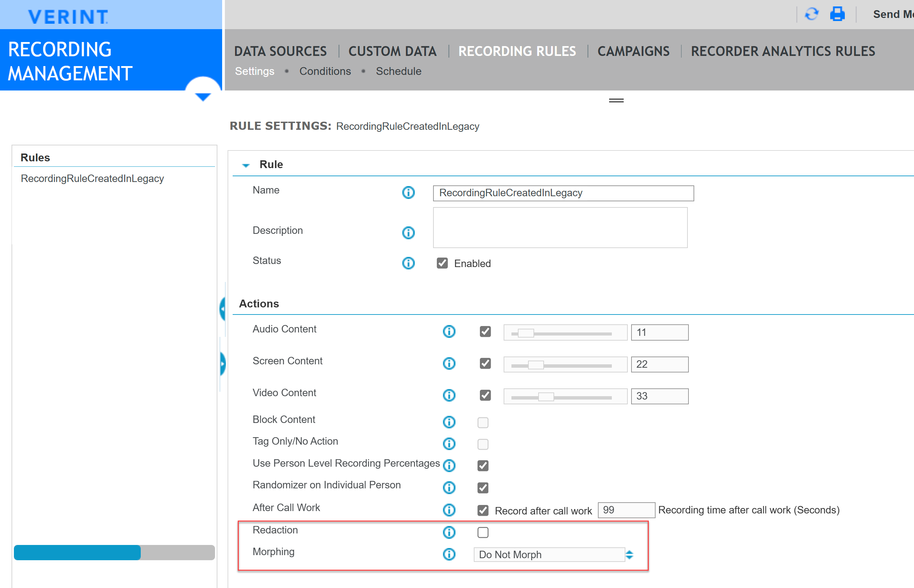Screen dimensions: 914x588
Task: Open the Data Sources tab
Action: pyautogui.click(x=280, y=51)
